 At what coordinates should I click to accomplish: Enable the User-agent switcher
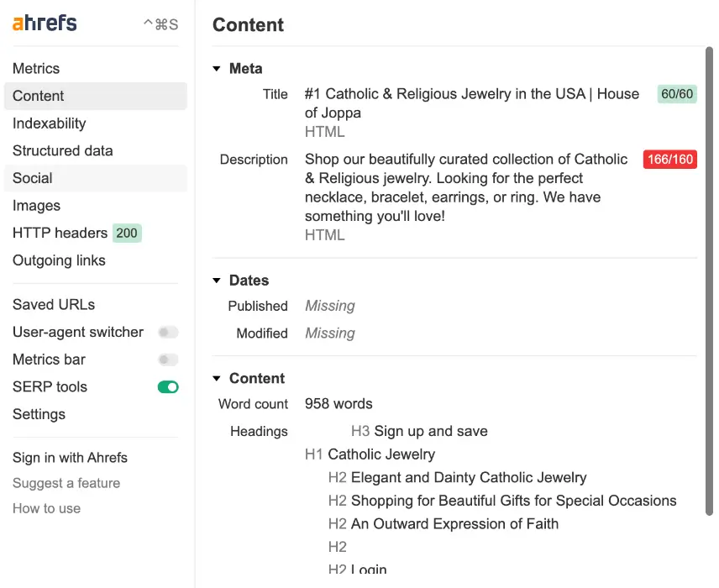click(168, 332)
